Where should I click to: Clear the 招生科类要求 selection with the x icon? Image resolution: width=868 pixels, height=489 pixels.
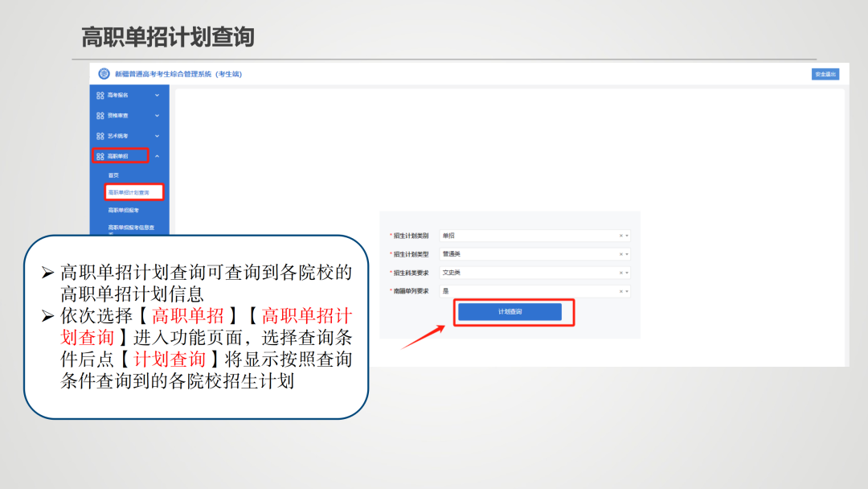click(620, 272)
